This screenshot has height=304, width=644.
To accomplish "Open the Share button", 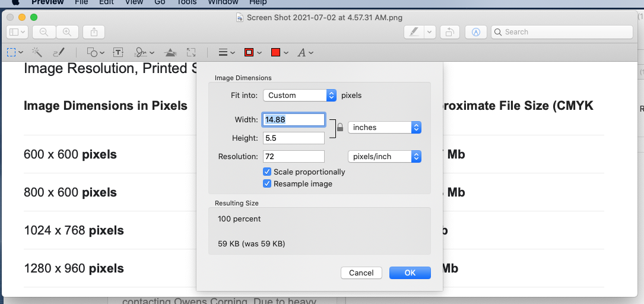I will pyautogui.click(x=94, y=32).
